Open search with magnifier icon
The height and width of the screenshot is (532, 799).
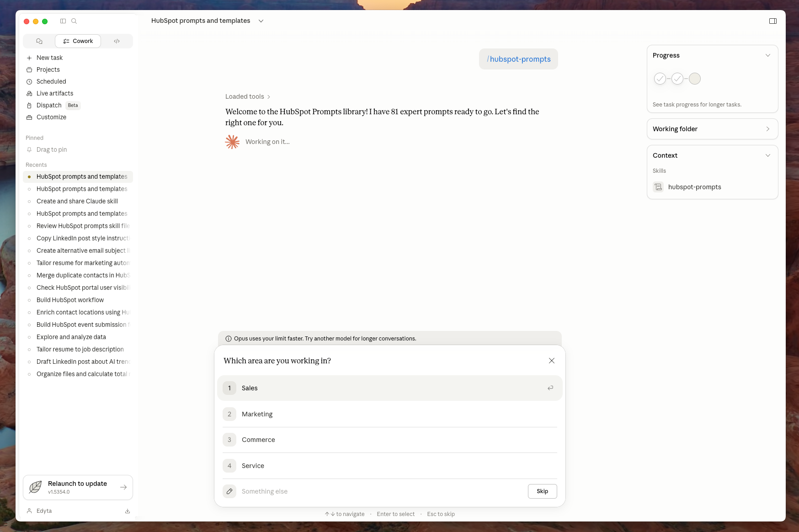point(74,21)
